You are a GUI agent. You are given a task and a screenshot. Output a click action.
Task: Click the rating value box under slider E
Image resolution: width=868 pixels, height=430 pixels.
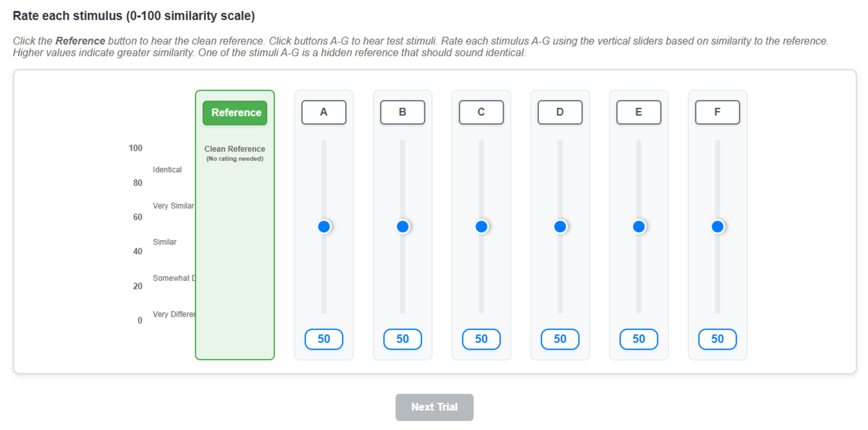639,339
